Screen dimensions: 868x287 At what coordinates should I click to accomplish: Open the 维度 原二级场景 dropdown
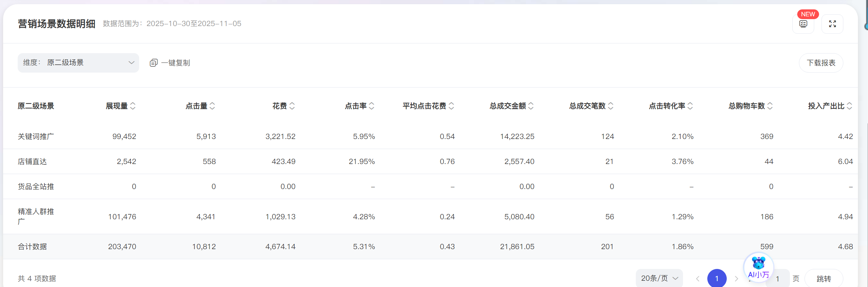click(78, 63)
